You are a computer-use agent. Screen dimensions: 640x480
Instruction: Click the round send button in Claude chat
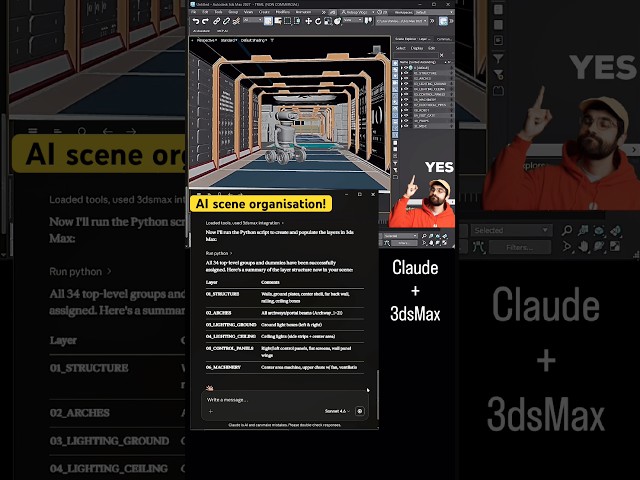tap(360, 411)
